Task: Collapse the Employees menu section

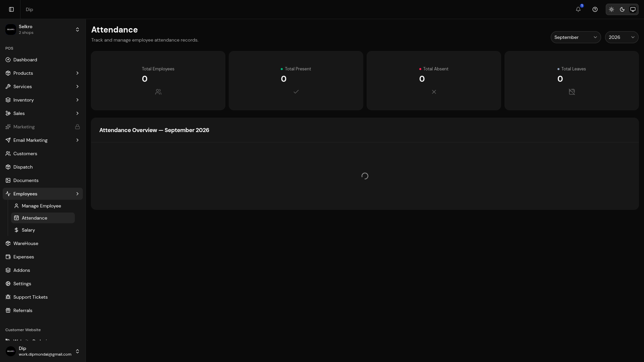Action: point(43,194)
